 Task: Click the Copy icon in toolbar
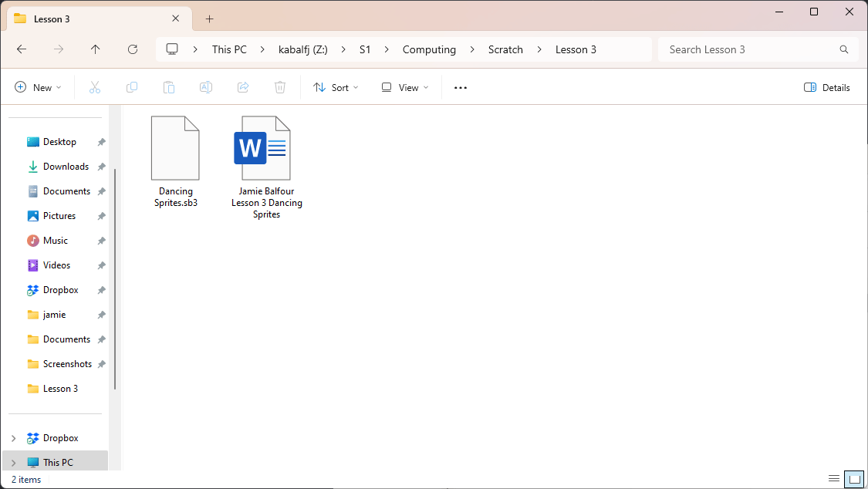[132, 87]
